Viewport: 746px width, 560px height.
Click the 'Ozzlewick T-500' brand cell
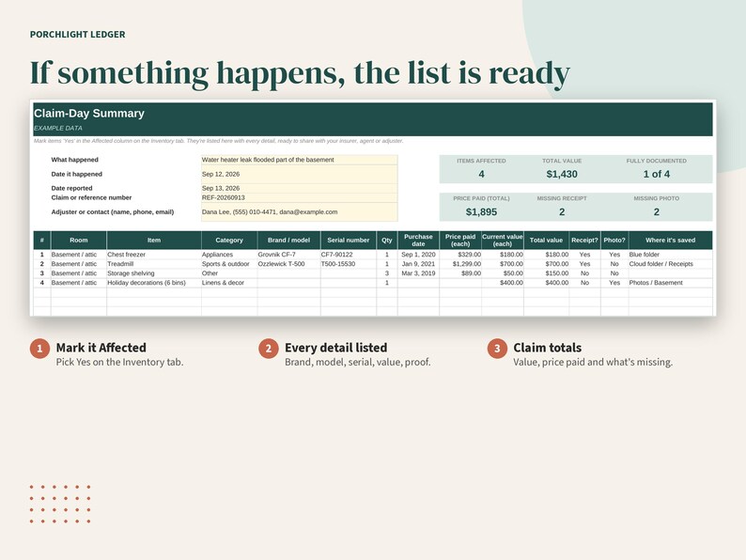point(288,264)
